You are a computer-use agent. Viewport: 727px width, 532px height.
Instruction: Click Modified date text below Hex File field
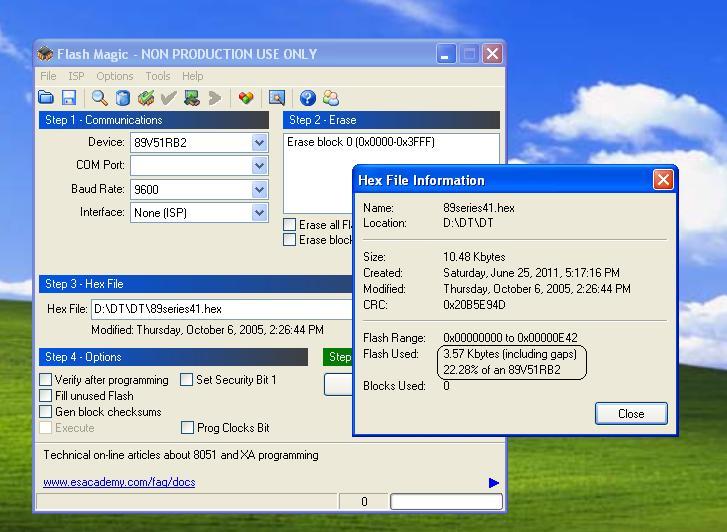tap(207, 330)
